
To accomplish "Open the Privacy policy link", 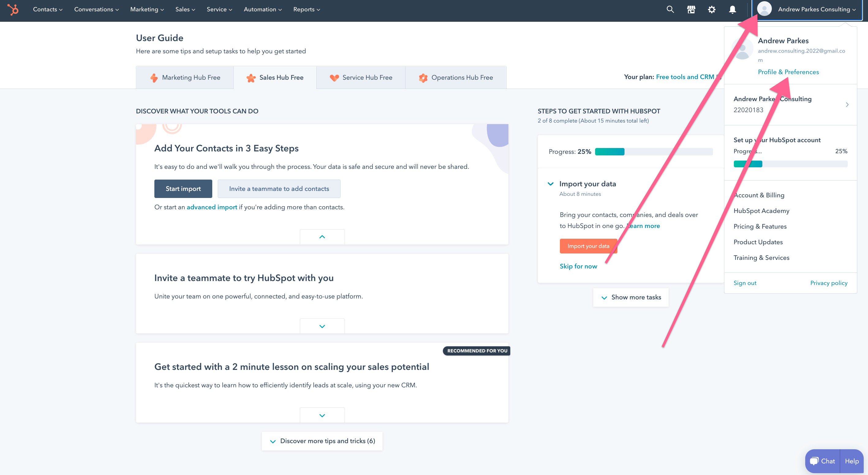I will point(828,283).
